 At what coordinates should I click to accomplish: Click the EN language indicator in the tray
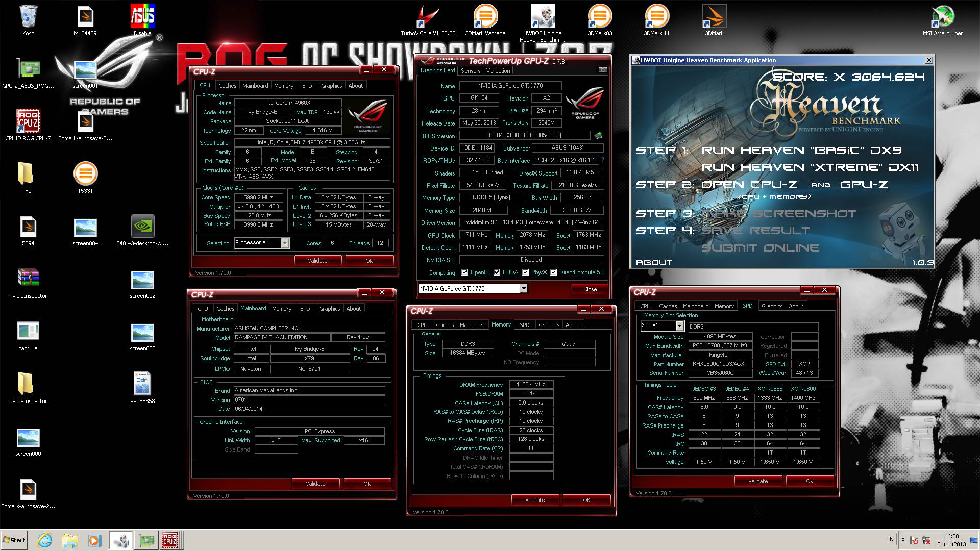(x=890, y=539)
